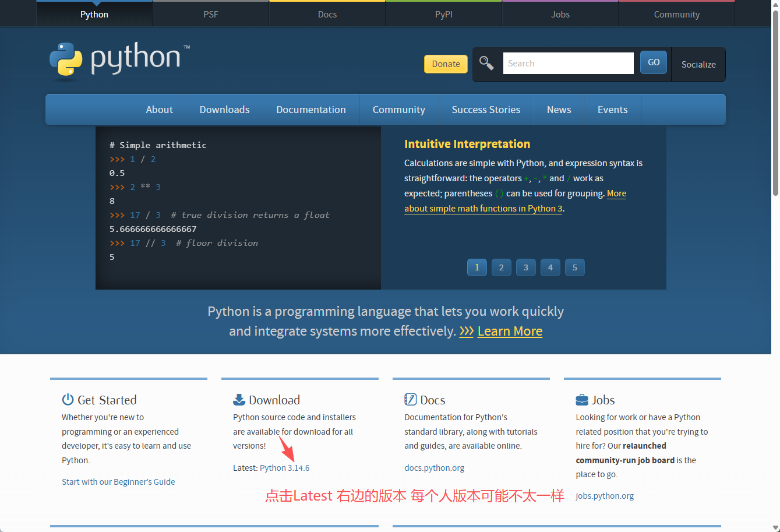Image resolution: width=780 pixels, height=532 pixels.
Task: Switch to the Docs top tab
Action: tap(327, 14)
